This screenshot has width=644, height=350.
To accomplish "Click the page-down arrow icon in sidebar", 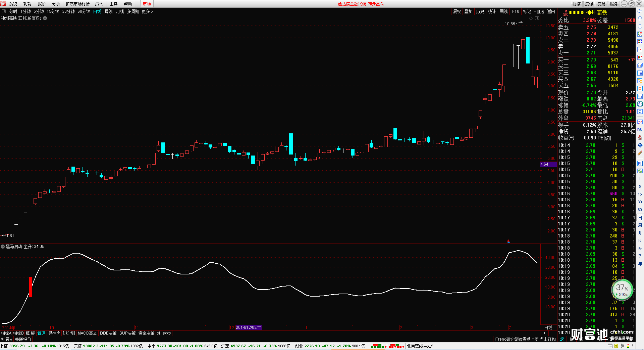I will pos(640,27).
